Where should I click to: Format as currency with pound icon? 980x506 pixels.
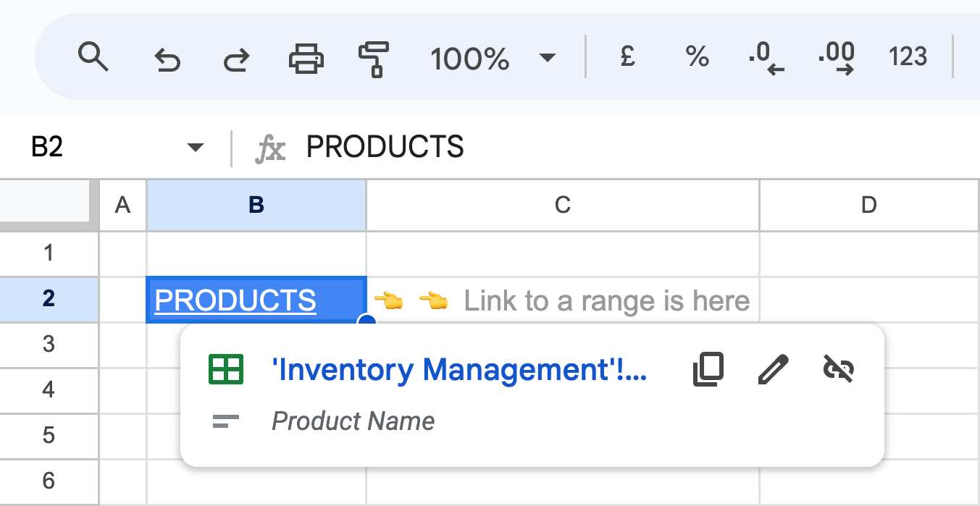point(628,56)
